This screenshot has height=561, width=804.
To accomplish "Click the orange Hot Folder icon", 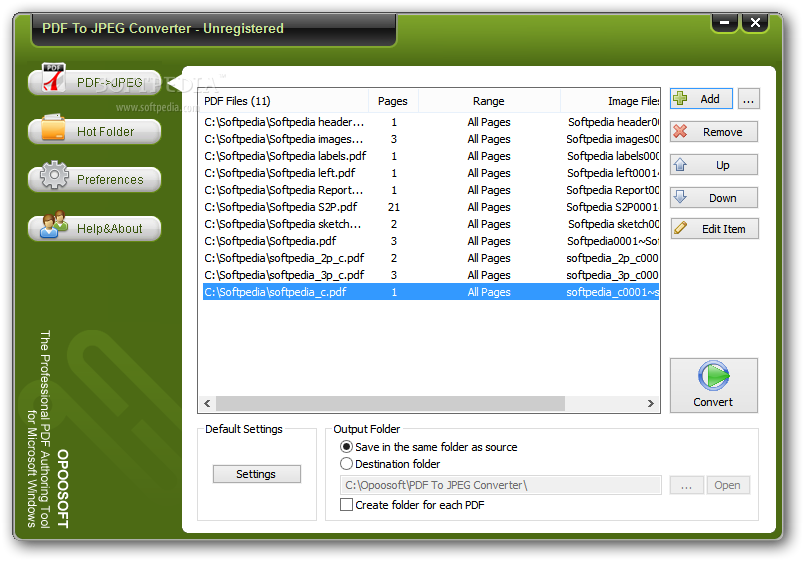I will (53, 127).
